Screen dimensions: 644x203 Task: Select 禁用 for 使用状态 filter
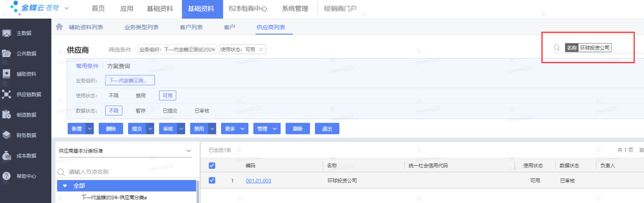point(140,96)
